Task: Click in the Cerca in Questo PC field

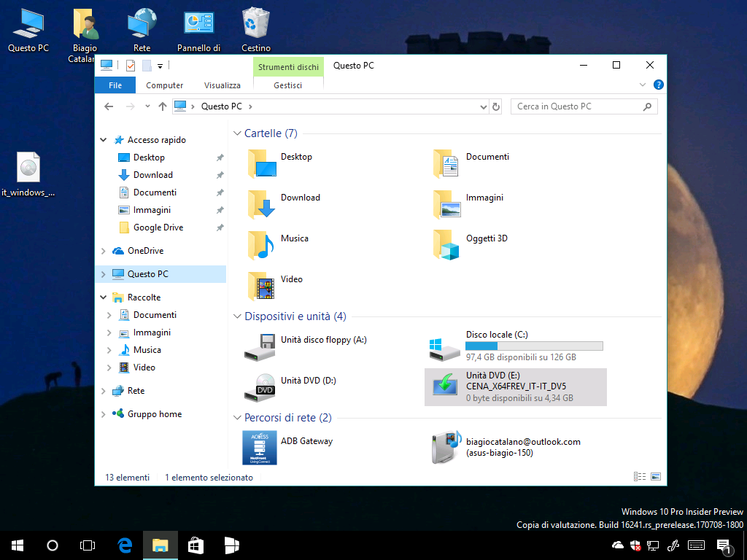Action: coord(584,106)
